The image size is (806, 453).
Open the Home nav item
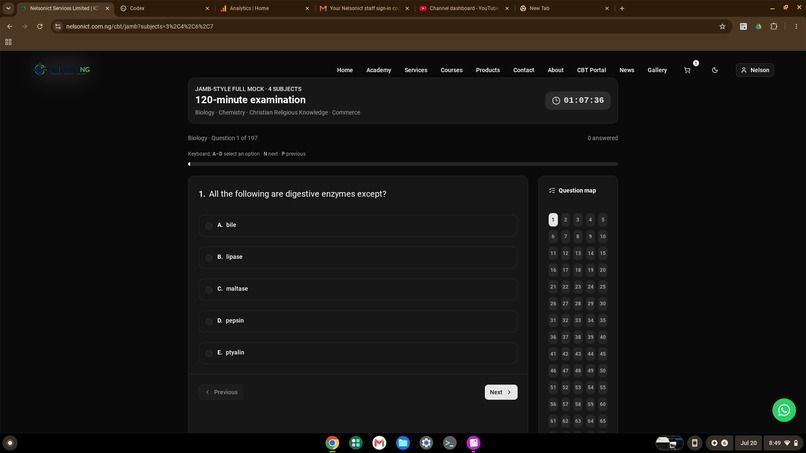[345, 70]
